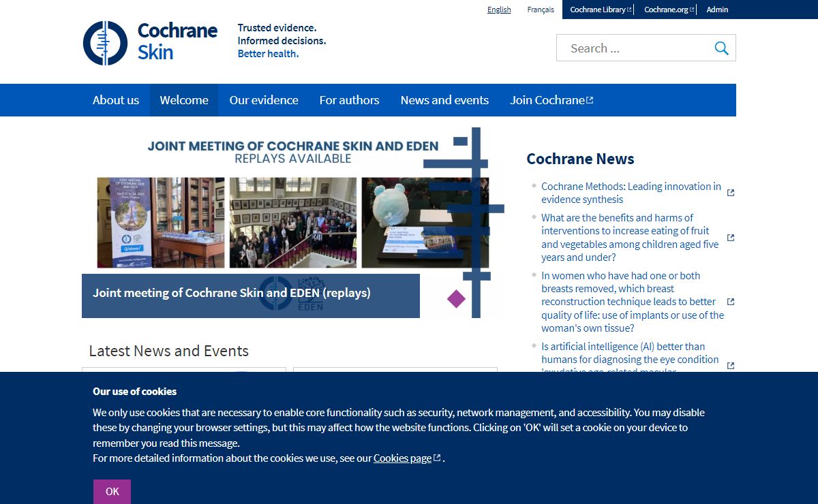Open the About us menu
Viewport: 818px width, 504px height.
tap(116, 100)
